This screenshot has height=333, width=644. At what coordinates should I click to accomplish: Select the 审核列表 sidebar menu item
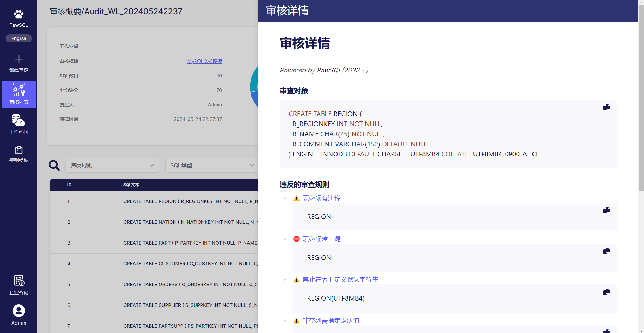[x=19, y=94]
